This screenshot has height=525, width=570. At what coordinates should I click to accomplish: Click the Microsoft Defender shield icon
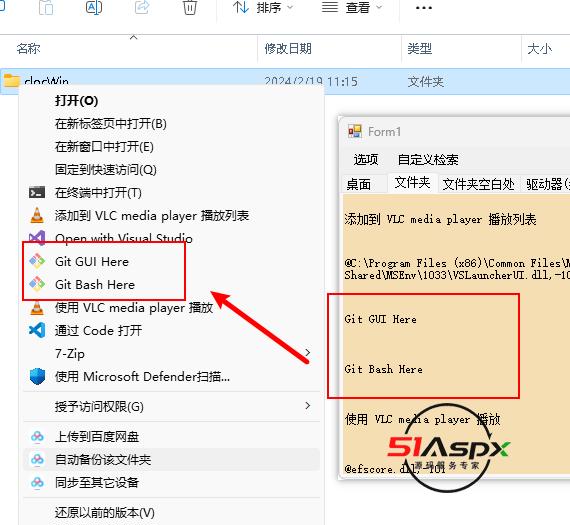(37, 376)
